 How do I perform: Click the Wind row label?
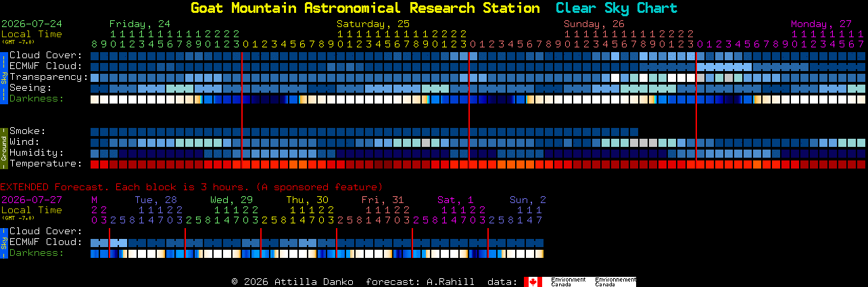point(24,142)
